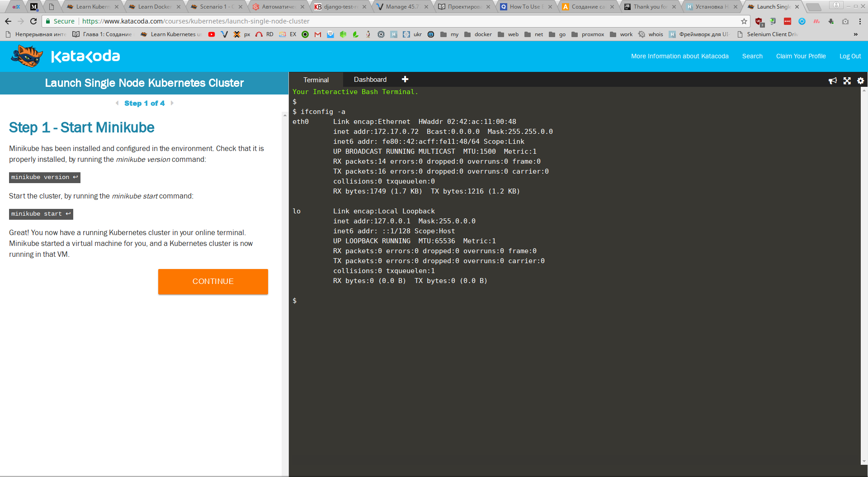Open the 'Selenium Client Driv' bookmark
Image resolution: width=868 pixels, height=477 pixels.
pos(768,34)
